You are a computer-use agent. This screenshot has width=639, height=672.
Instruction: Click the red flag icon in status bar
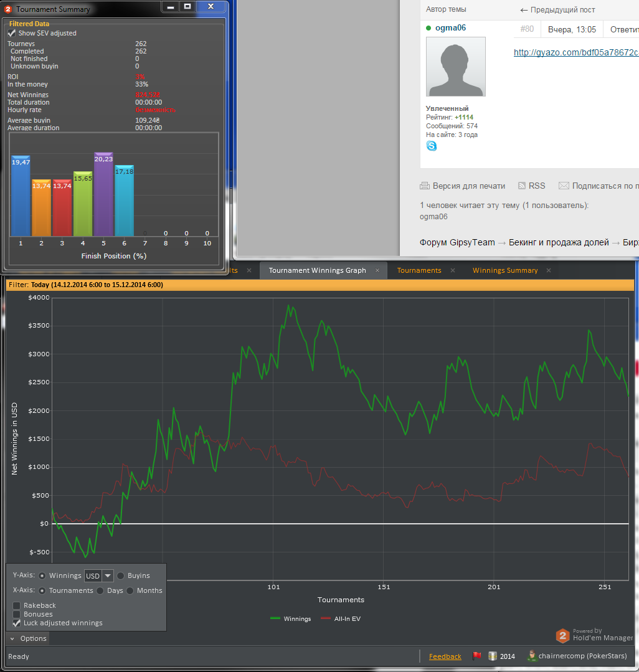coord(476,656)
